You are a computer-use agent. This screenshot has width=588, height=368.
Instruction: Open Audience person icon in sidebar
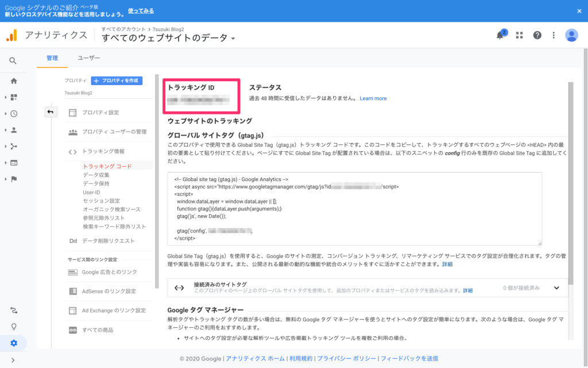pyautogui.click(x=14, y=130)
